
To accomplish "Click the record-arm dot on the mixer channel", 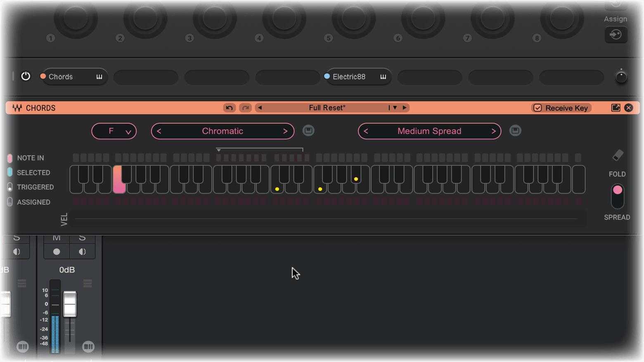I will pos(57,252).
